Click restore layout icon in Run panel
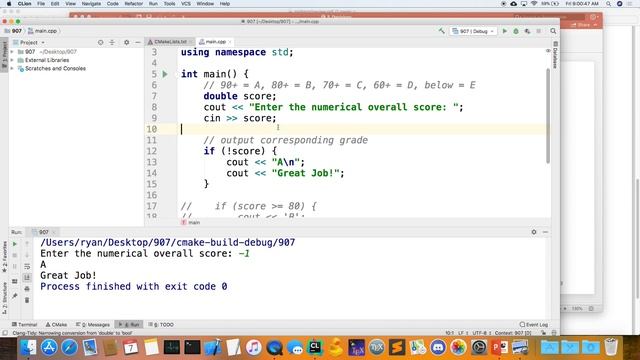 (x=15, y=281)
